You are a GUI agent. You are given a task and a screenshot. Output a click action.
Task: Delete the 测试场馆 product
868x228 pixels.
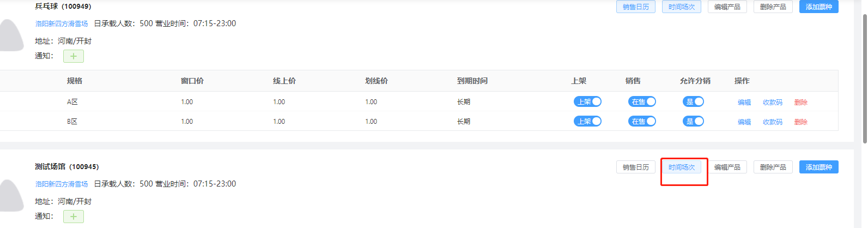[773, 167]
